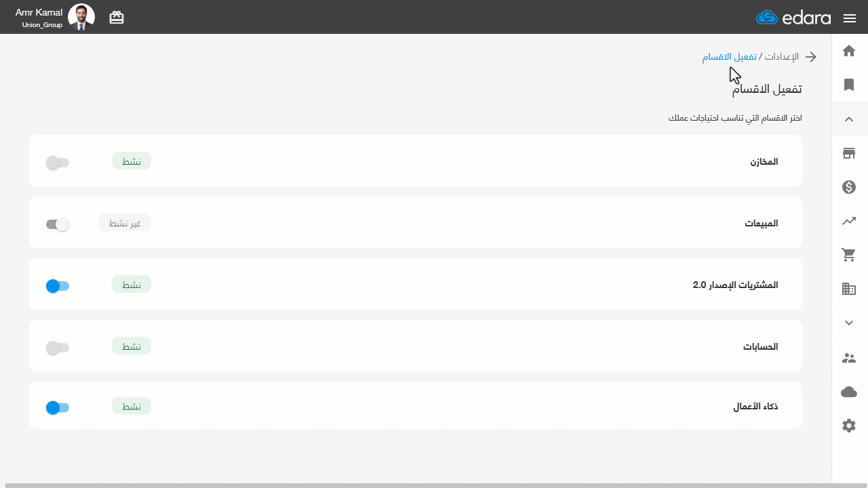The width and height of the screenshot is (868, 488).
Task: Click the trending chart icon in sidebar
Action: (x=849, y=221)
